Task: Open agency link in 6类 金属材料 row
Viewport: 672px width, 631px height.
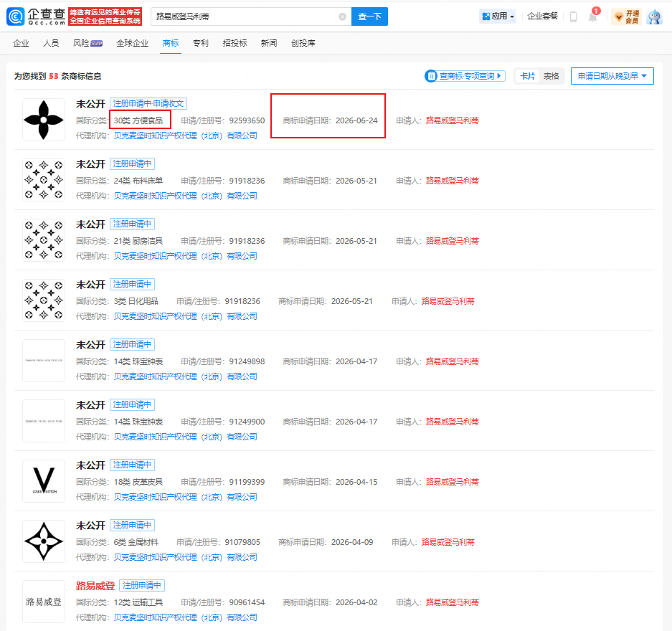Action: [x=185, y=557]
